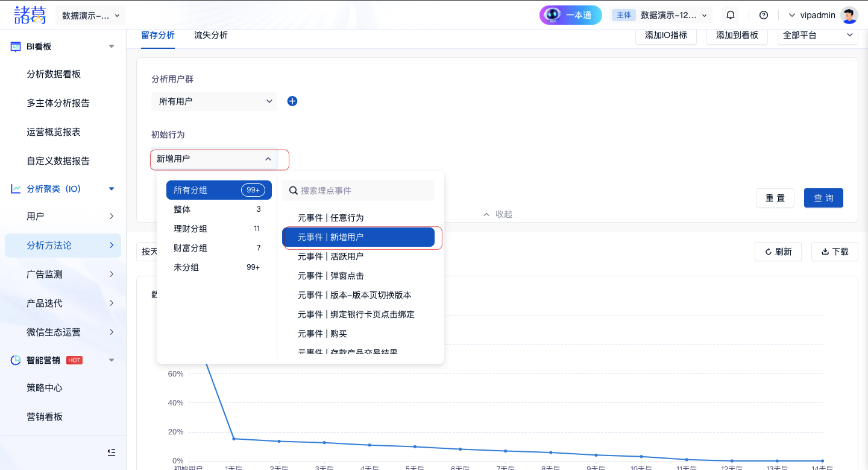Click the notification bell icon

pos(731,15)
